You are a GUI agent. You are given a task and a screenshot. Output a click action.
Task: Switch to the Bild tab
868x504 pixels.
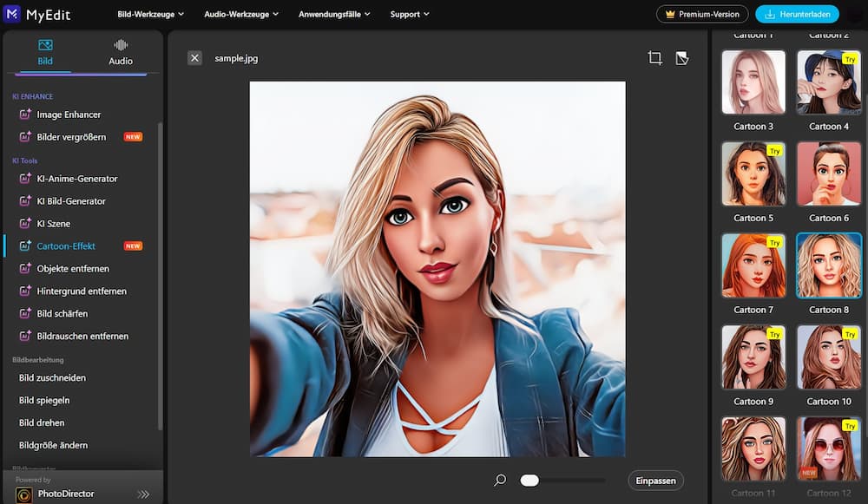point(45,53)
